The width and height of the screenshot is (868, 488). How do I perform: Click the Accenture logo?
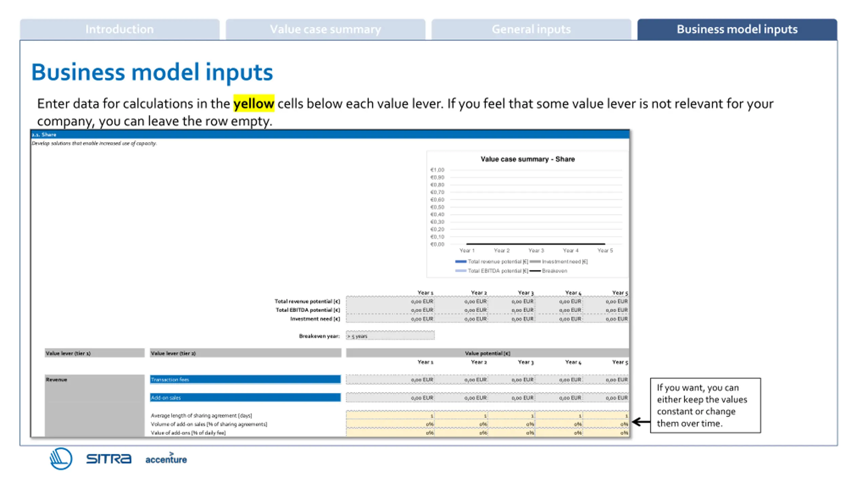[x=166, y=458]
